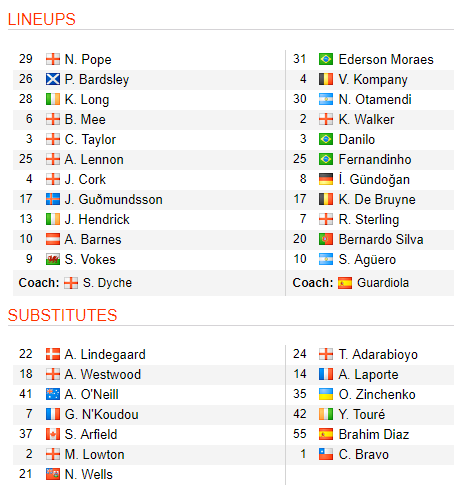454x489 pixels.
Task: Click the Scotland flag beside P. Bardsley
Action: click(53, 79)
